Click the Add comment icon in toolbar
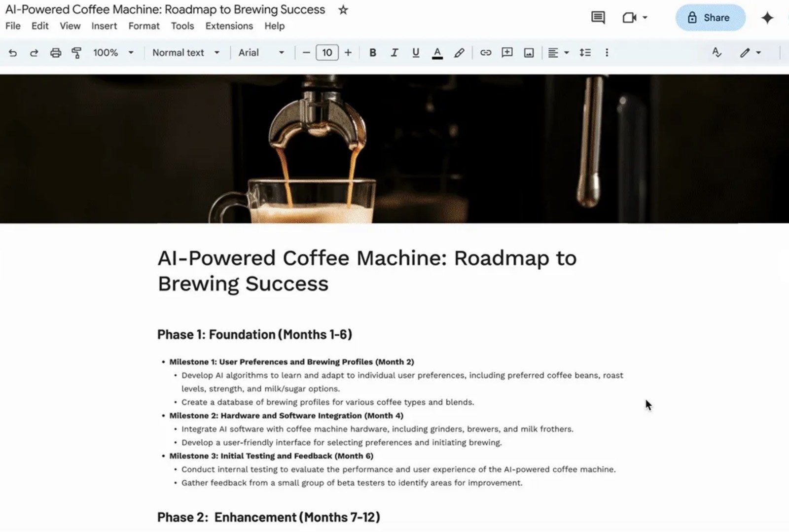 tap(507, 53)
